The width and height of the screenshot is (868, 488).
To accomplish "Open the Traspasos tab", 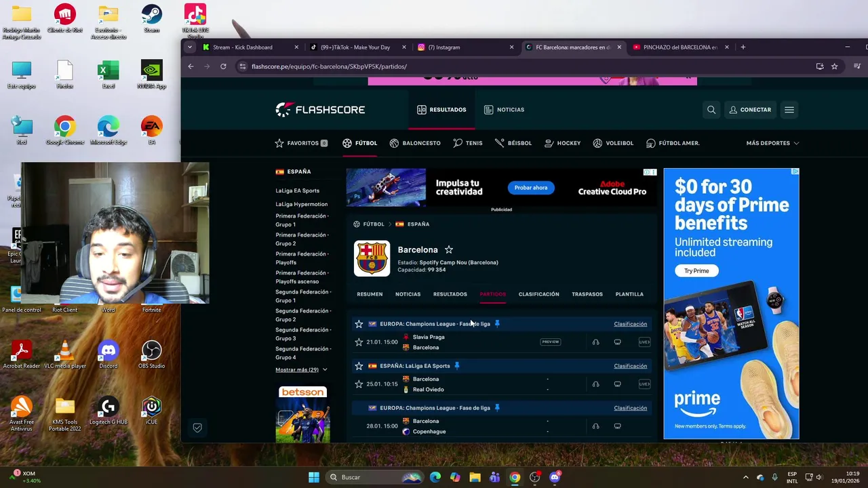I will point(587,294).
